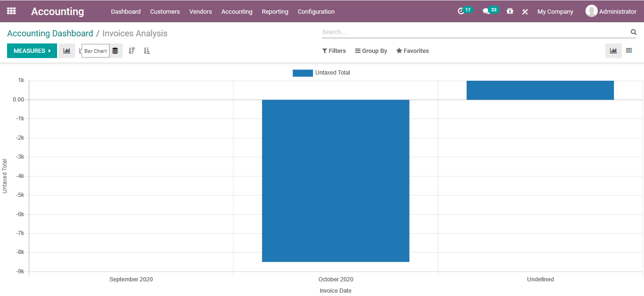Open the Reporting menu
644x296 pixels.
click(x=275, y=11)
